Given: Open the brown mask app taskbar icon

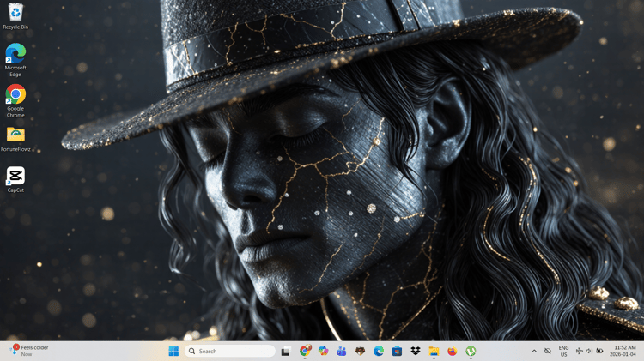Looking at the screenshot, I should pos(360,352).
